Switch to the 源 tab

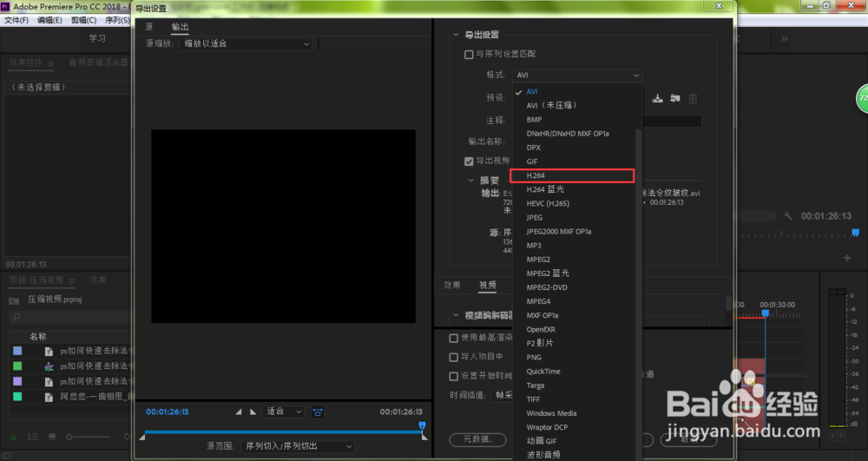click(x=149, y=27)
